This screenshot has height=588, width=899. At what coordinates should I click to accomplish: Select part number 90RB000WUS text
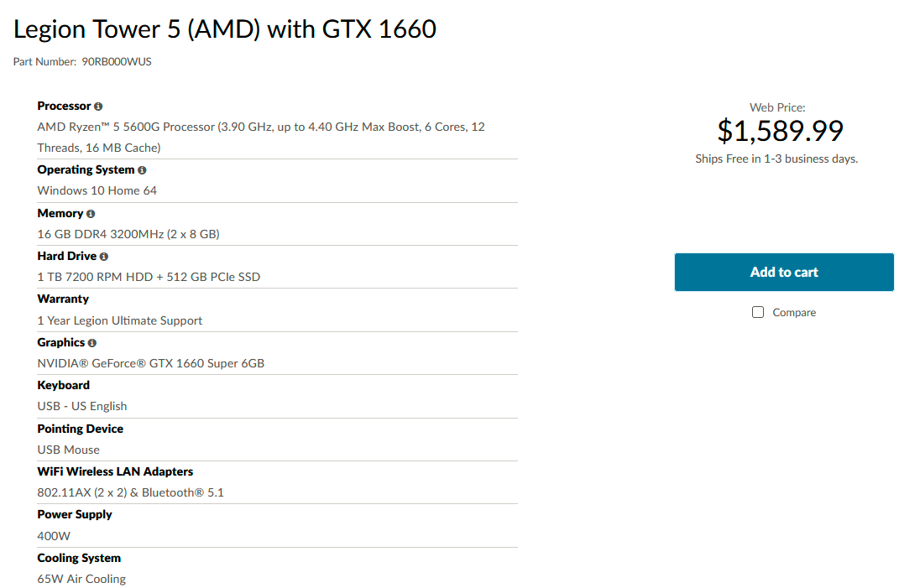[117, 62]
